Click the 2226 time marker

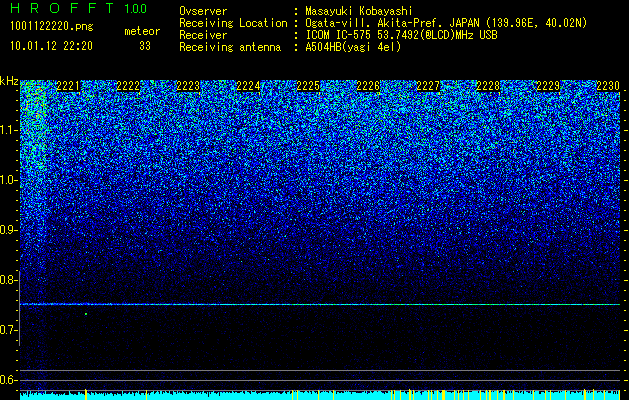[x=368, y=86]
